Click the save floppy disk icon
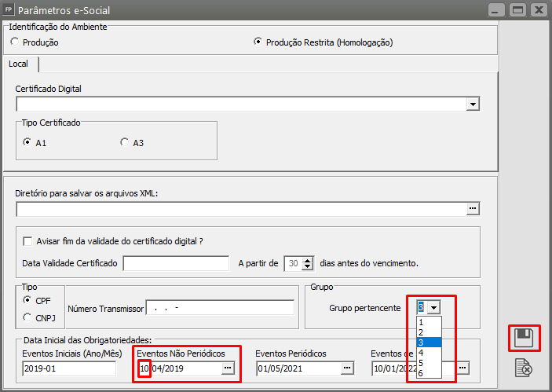The height and width of the screenshot is (392, 552). point(524,338)
